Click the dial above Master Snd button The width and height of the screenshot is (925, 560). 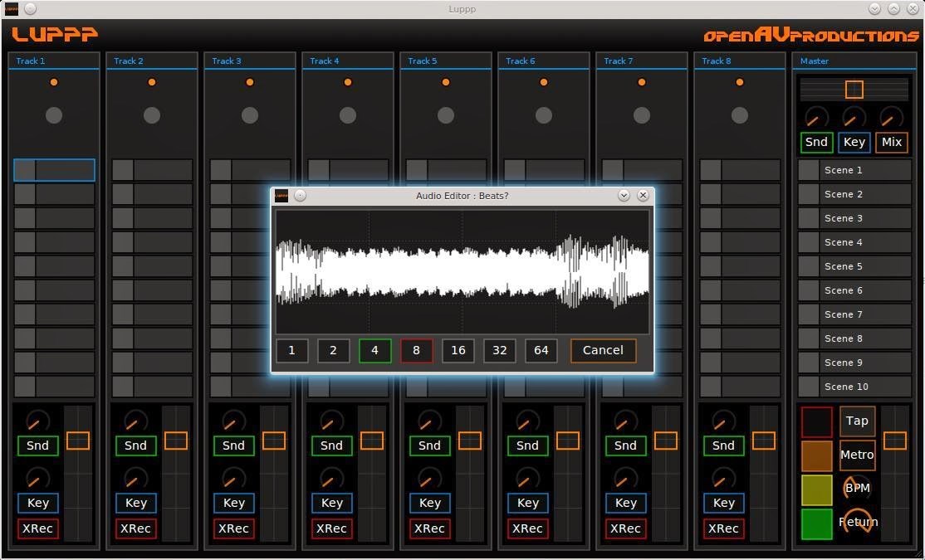pyautogui.click(x=816, y=119)
